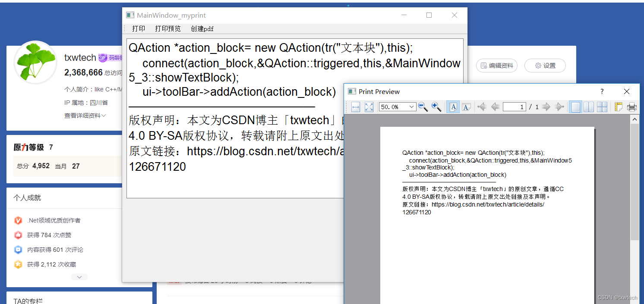This screenshot has height=304, width=644.
Task: Select show overview of all pages layout
Action: point(602,107)
